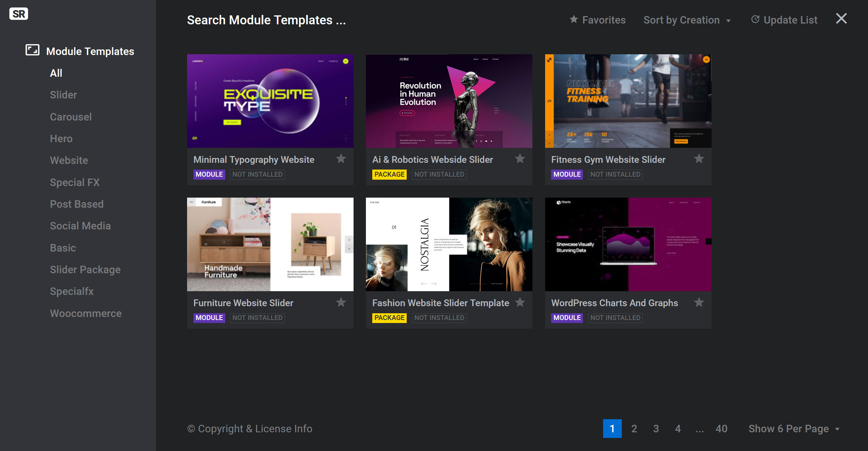Image resolution: width=868 pixels, height=451 pixels.
Task: Close the template library with X
Action: tap(841, 19)
